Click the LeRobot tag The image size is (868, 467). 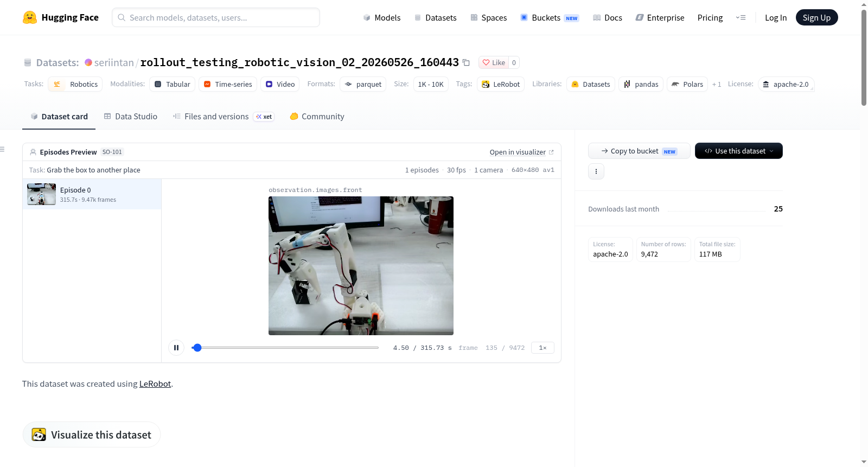click(501, 84)
